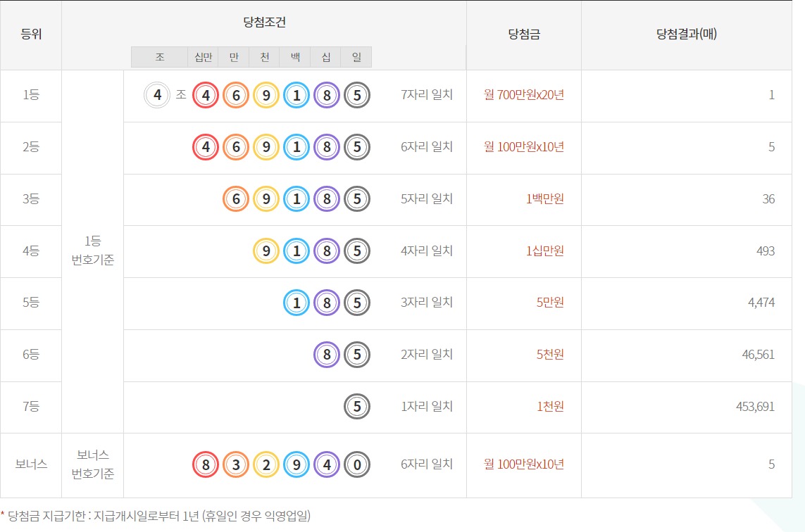Click gray ball 5 in 1등 row

pos(357,95)
